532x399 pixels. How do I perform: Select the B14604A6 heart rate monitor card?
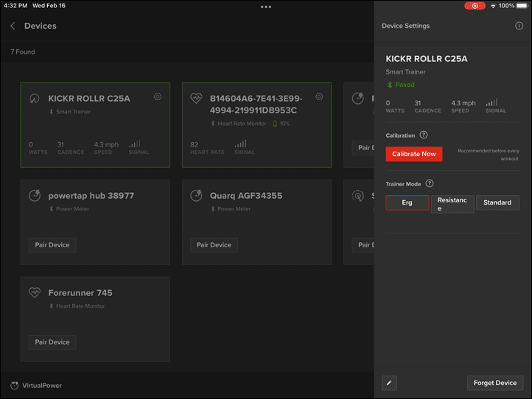257,124
